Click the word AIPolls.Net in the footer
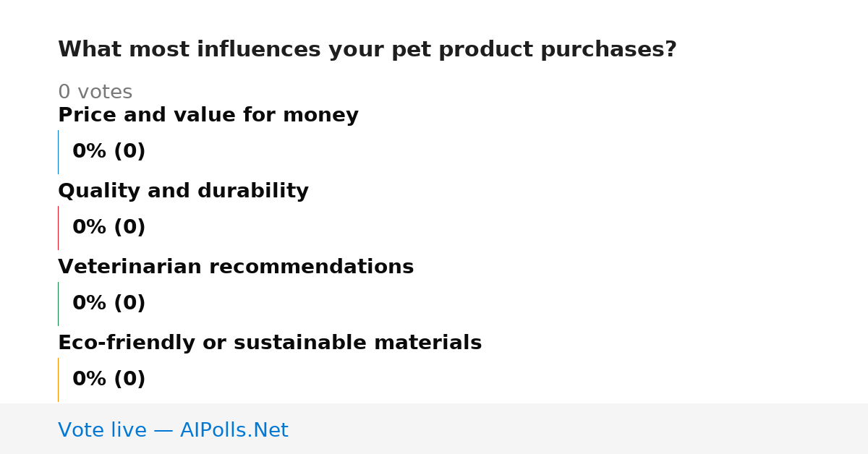 click(234, 430)
